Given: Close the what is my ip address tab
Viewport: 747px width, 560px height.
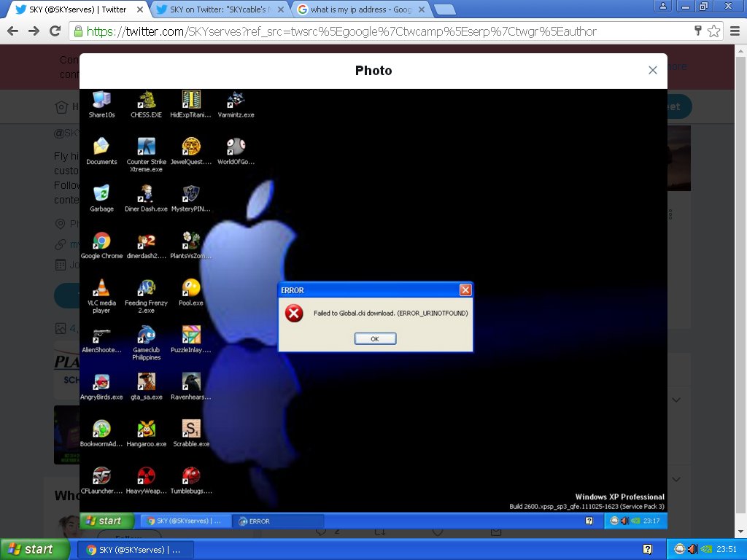Looking at the screenshot, I should (x=422, y=9).
